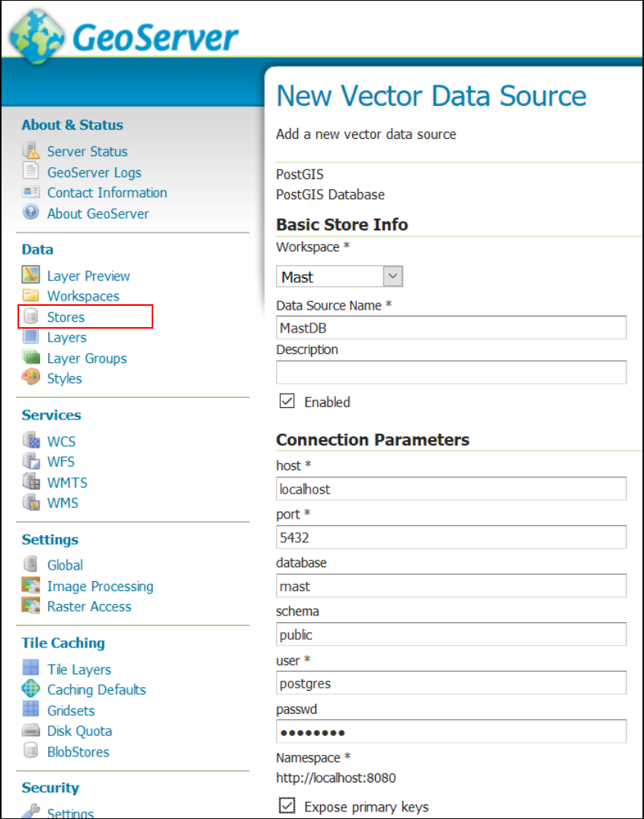
Task: Uncheck the Enabled checkbox
Action: 287,401
